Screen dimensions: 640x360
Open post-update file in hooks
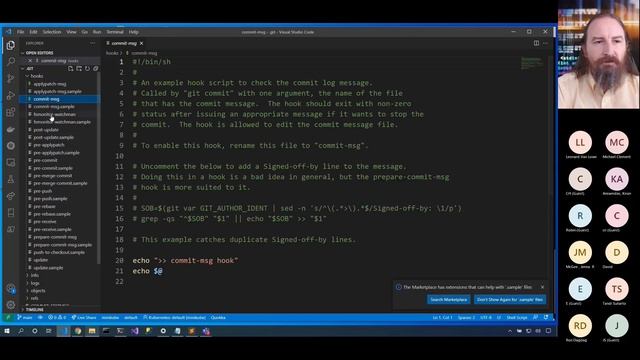coord(46,130)
